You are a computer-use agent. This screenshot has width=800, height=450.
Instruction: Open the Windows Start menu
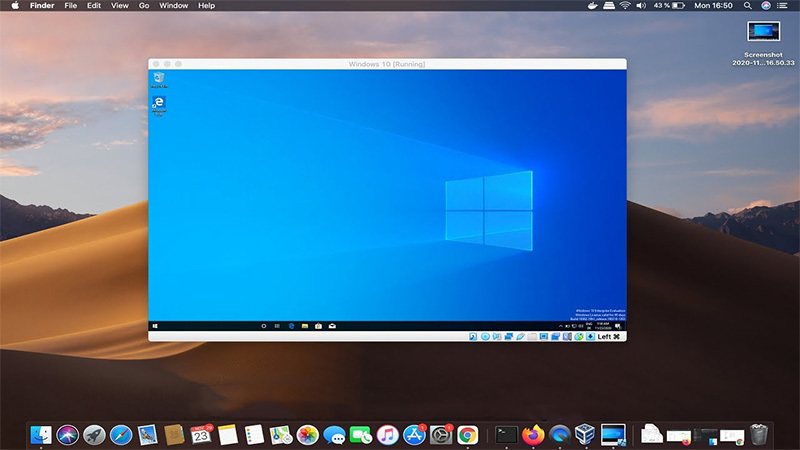point(155,326)
